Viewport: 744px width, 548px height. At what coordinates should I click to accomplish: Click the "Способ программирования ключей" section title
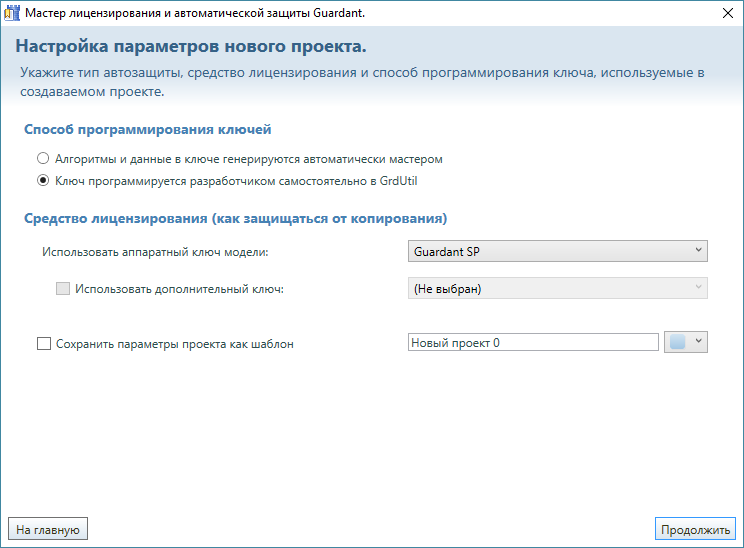click(148, 130)
